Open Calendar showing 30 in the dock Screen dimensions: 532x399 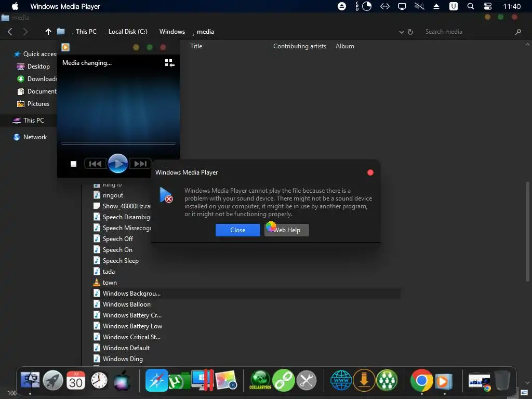coord(76,380)
